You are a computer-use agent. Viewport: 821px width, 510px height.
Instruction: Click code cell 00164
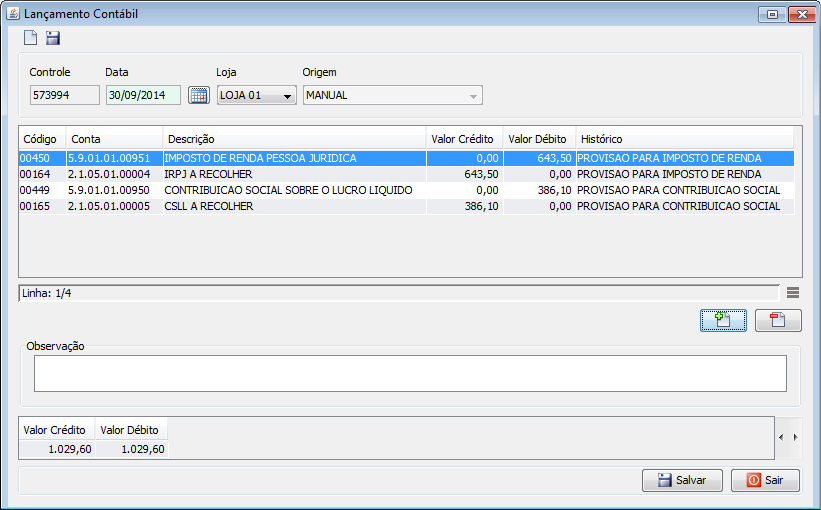click(42, 174)
